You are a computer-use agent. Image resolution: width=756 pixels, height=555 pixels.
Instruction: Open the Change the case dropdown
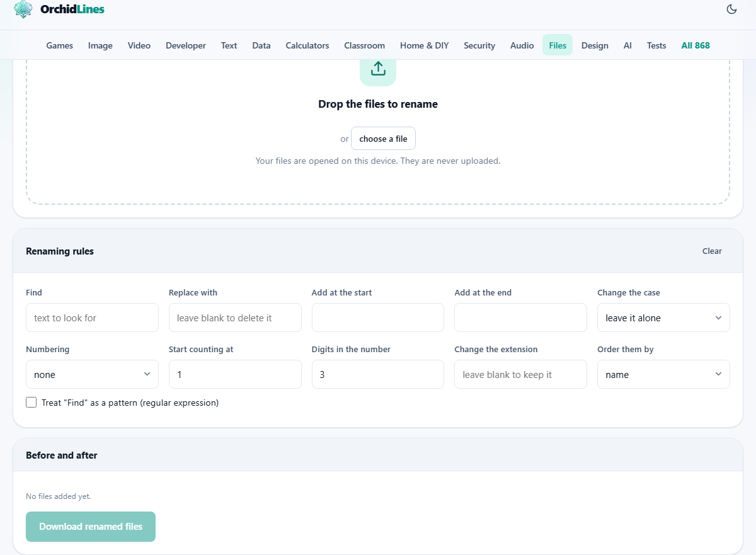coord(663,318)
